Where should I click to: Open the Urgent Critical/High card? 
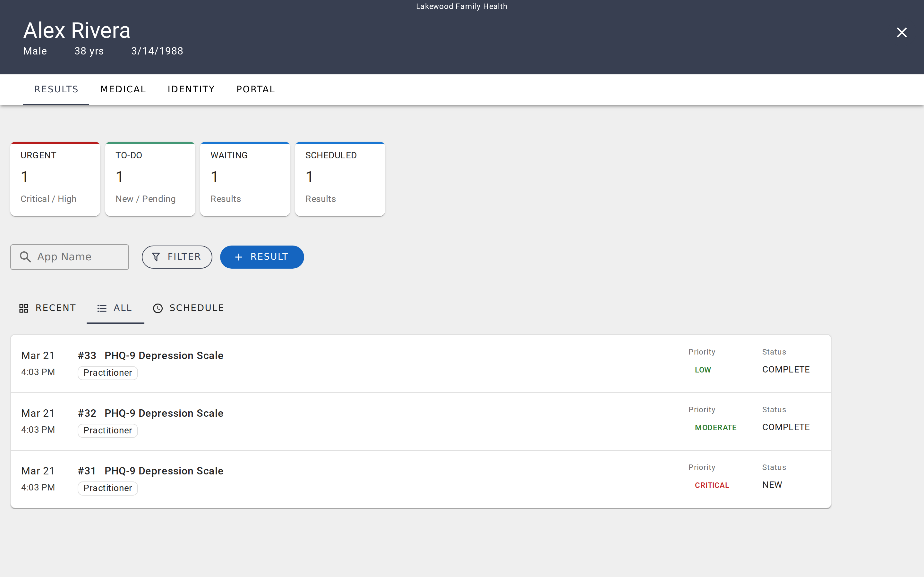coord(56,179)
